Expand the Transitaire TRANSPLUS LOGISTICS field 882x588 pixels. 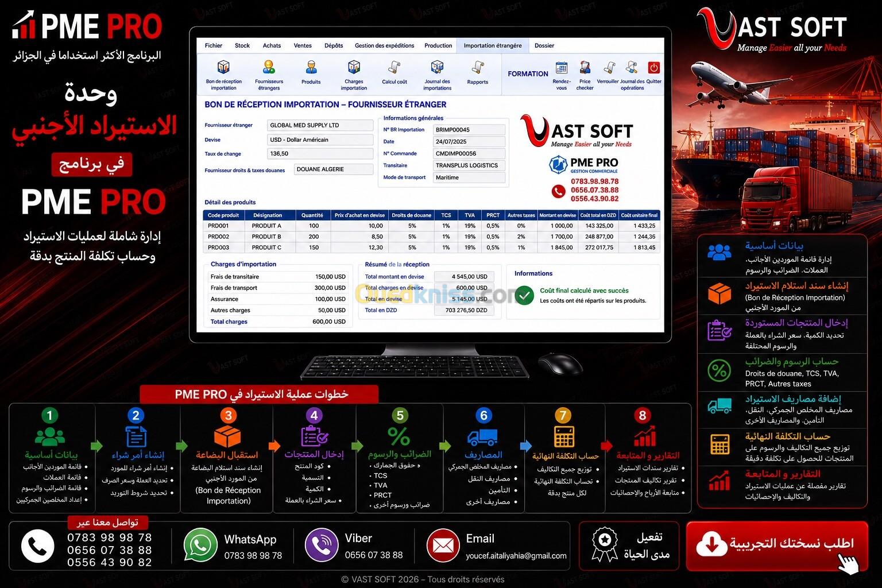pos(469,165)
